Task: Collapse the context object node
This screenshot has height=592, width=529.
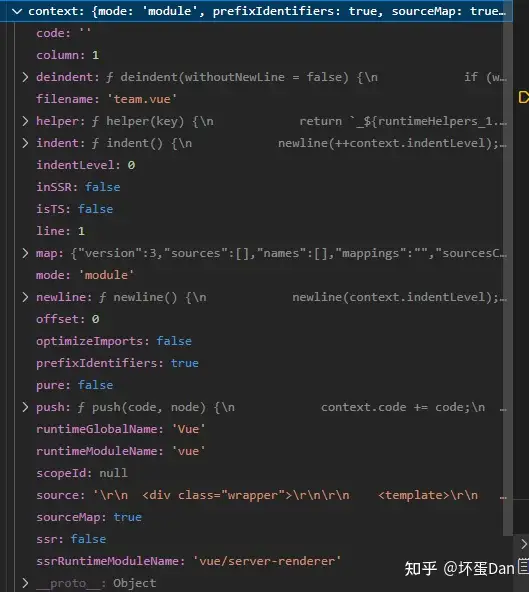Action: tap(17, 11)
